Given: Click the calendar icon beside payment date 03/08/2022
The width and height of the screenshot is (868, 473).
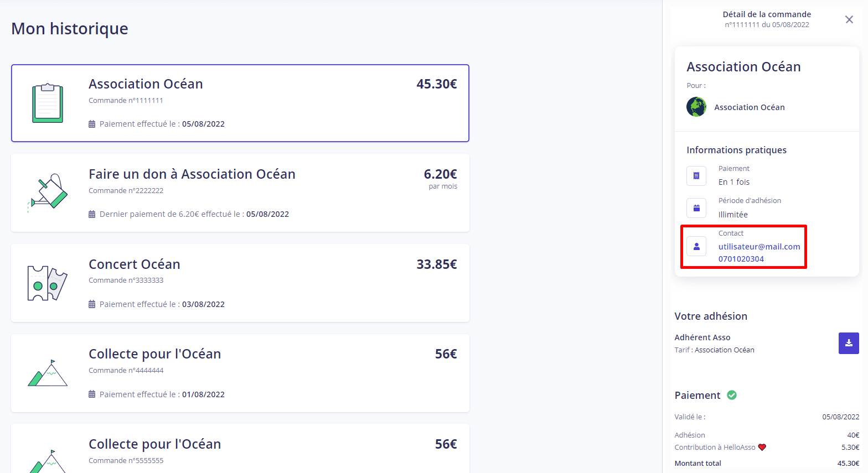Looking at the screenshot, I should (92, 304).
